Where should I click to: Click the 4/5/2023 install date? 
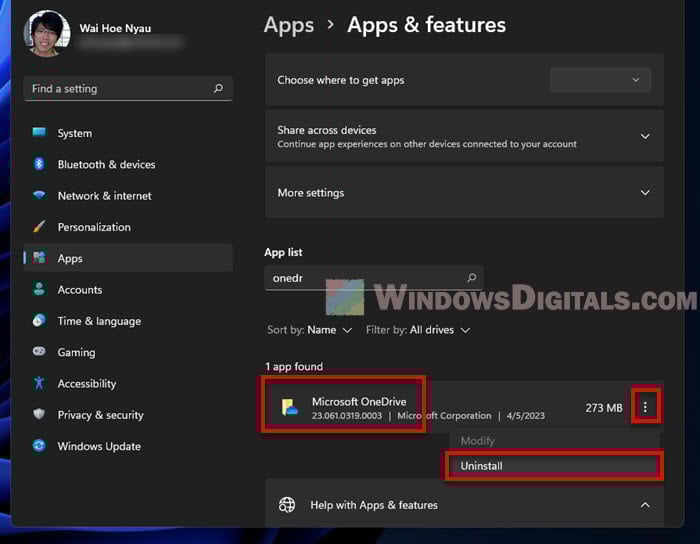(x=525, y=415)
